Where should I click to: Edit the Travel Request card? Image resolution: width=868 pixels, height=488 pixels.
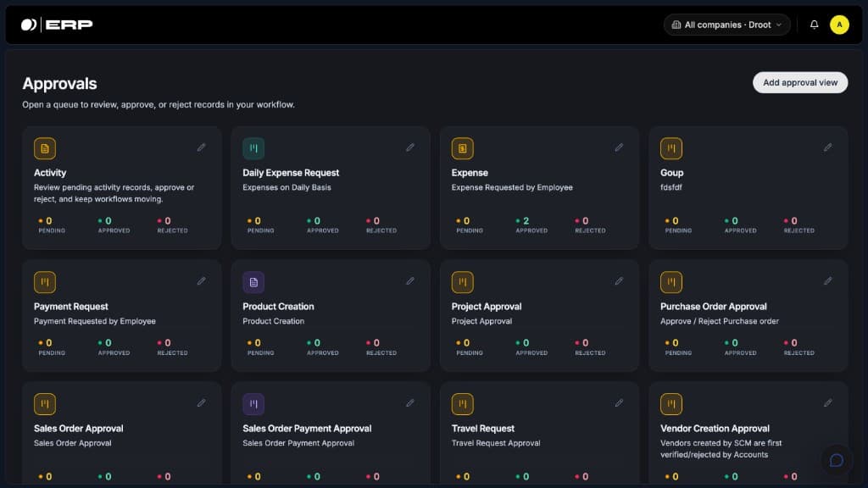tap(619, 402)
